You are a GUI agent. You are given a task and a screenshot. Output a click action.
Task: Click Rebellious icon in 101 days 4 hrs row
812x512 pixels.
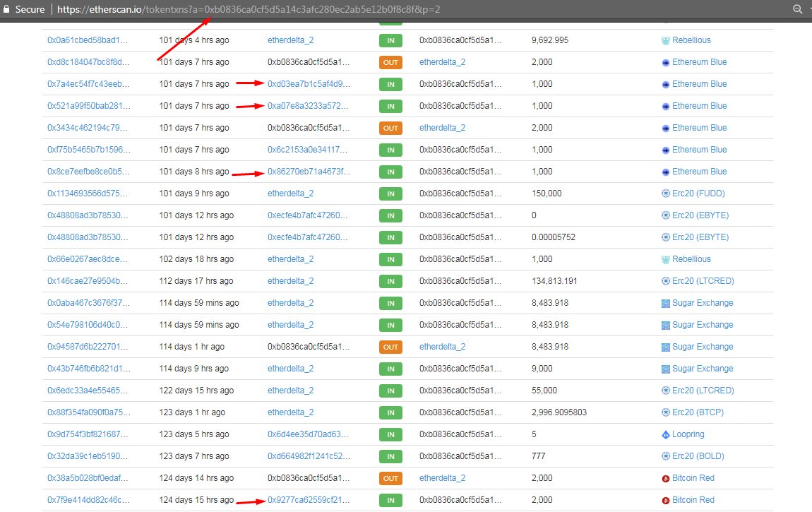[x=666, y=40]
